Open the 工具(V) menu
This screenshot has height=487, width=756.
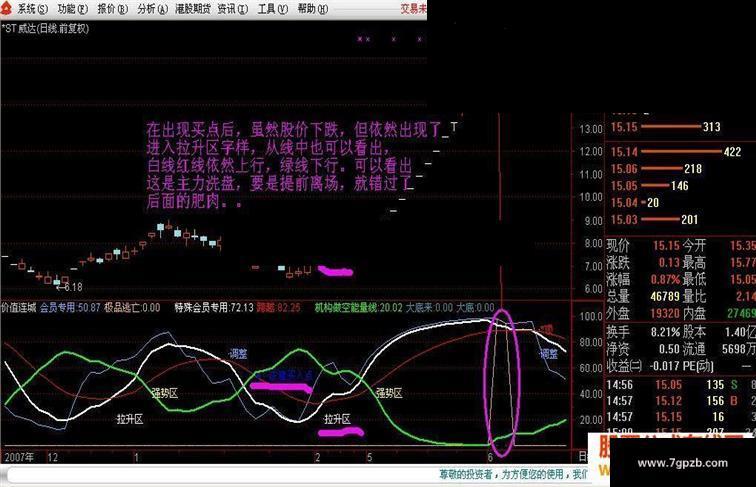point(273,9)
